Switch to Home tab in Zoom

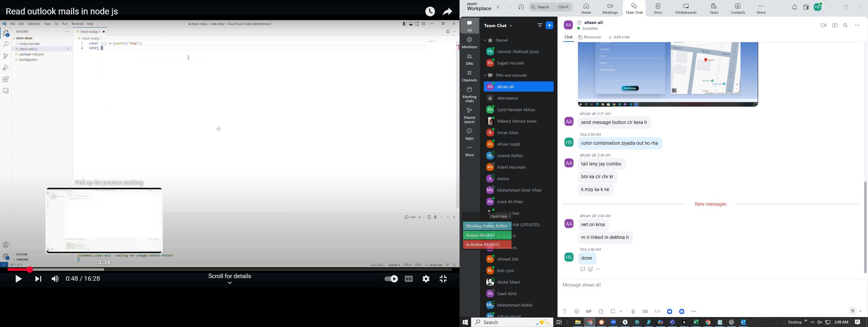(x=586, y=9)
